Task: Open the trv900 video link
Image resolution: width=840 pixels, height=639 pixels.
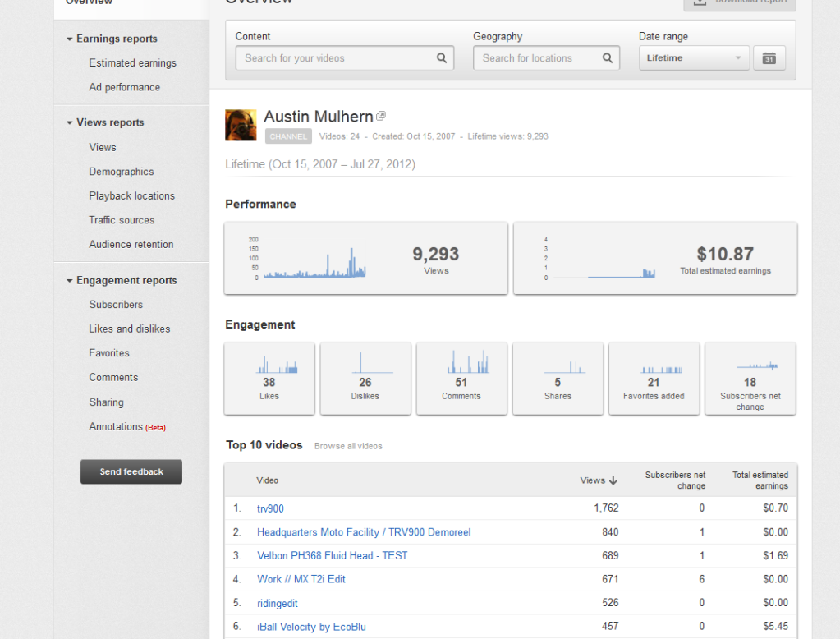Action: pos(270,508)
